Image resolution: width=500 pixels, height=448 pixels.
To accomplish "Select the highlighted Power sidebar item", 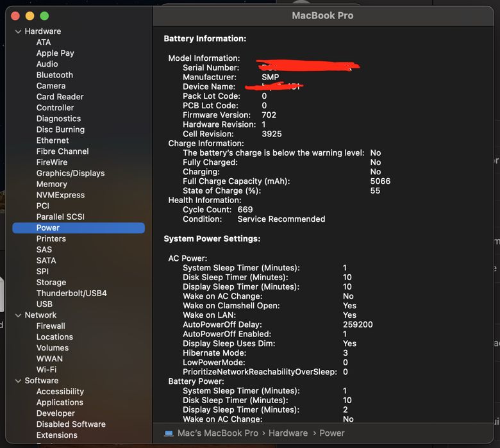I will (78, 228).
